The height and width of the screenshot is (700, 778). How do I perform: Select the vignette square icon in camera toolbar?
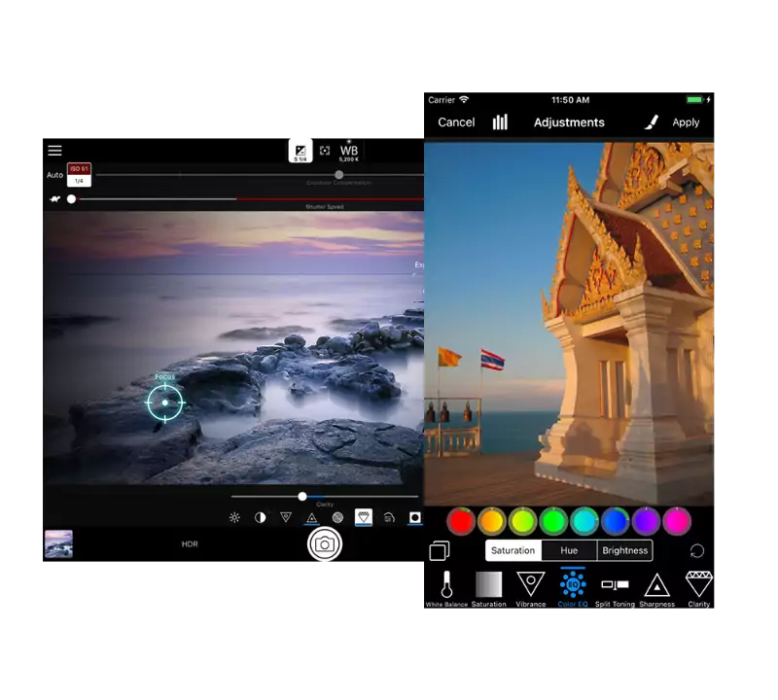[415, 518]
